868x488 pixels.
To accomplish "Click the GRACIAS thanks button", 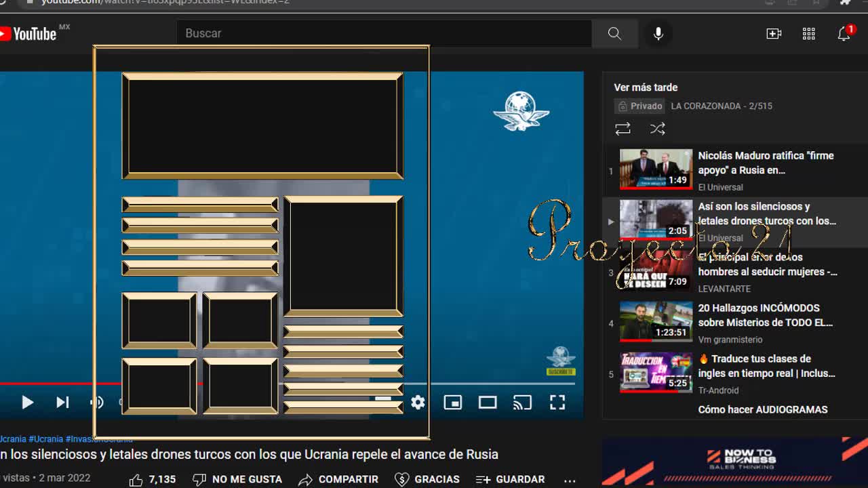I will (427, 479).
